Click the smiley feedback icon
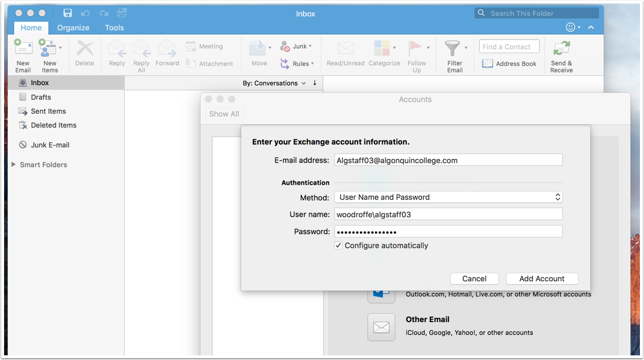This screenshot has height=360, width=644. pos(570,27)
